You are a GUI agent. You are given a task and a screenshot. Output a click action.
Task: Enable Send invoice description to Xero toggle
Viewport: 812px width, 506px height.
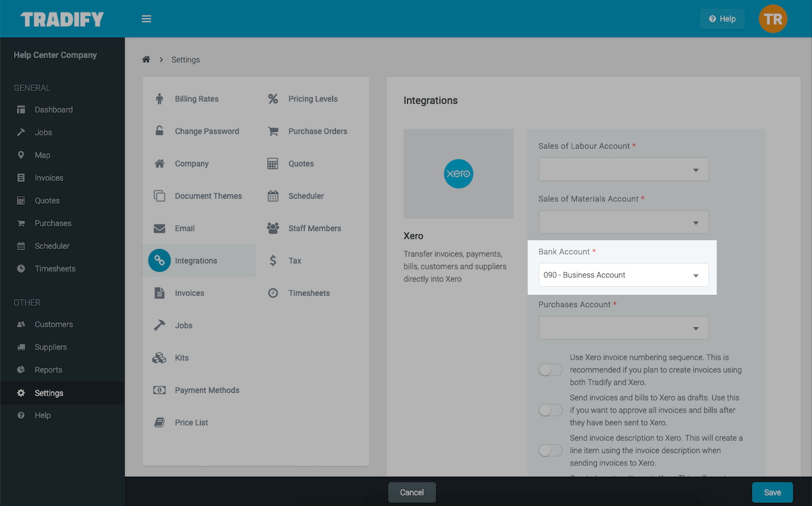550,450
